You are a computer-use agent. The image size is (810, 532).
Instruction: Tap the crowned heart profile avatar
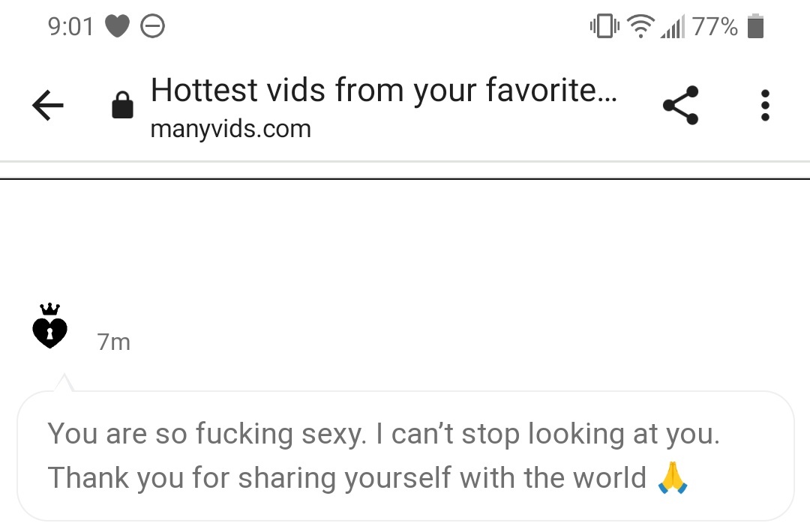click(x=49, y=326)
